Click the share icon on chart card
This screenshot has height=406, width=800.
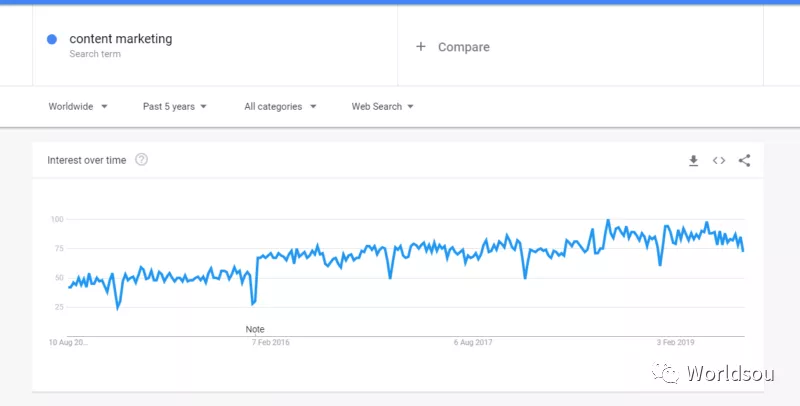744,160
